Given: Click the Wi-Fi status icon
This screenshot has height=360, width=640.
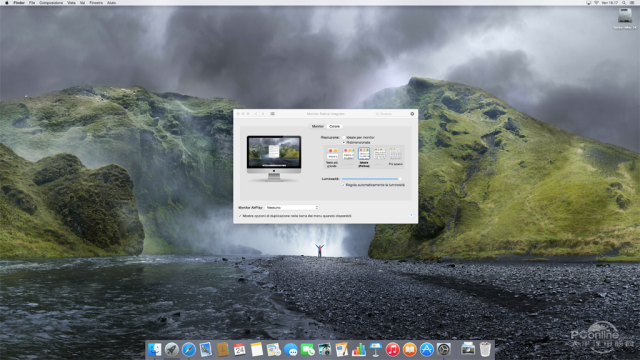Looking at the screenshot, I should [x=596, y=3].
